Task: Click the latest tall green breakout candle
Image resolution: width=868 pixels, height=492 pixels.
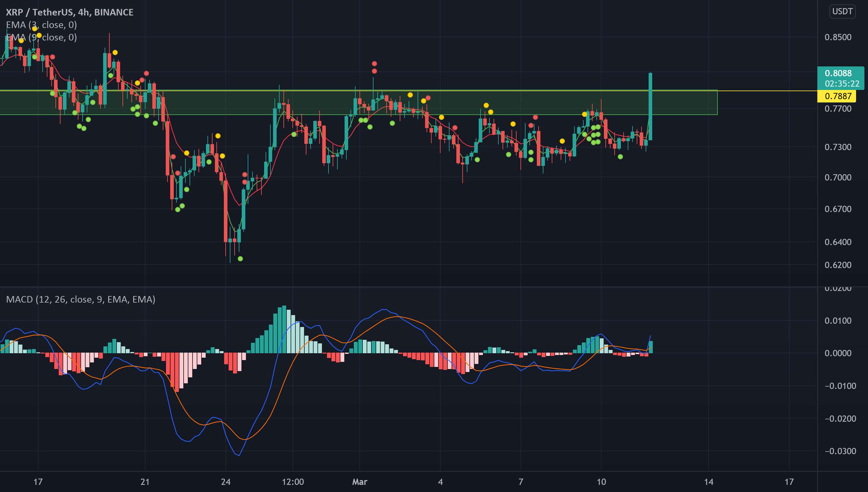Action: (x=650, y=106)
